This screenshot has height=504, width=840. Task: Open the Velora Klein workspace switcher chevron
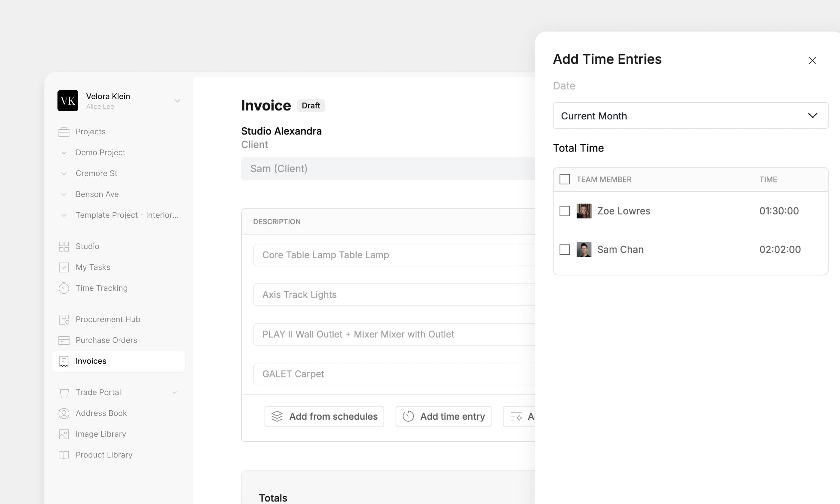[x=177, y=101]
